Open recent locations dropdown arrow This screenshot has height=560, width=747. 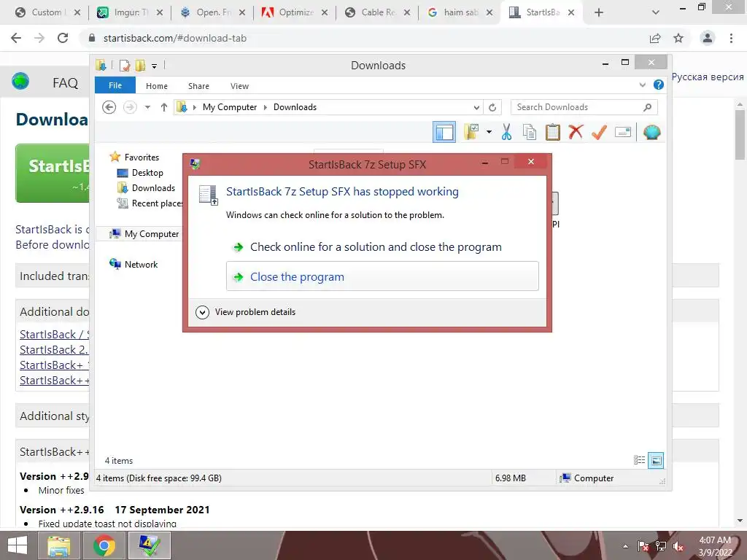(x=147, y=107)
